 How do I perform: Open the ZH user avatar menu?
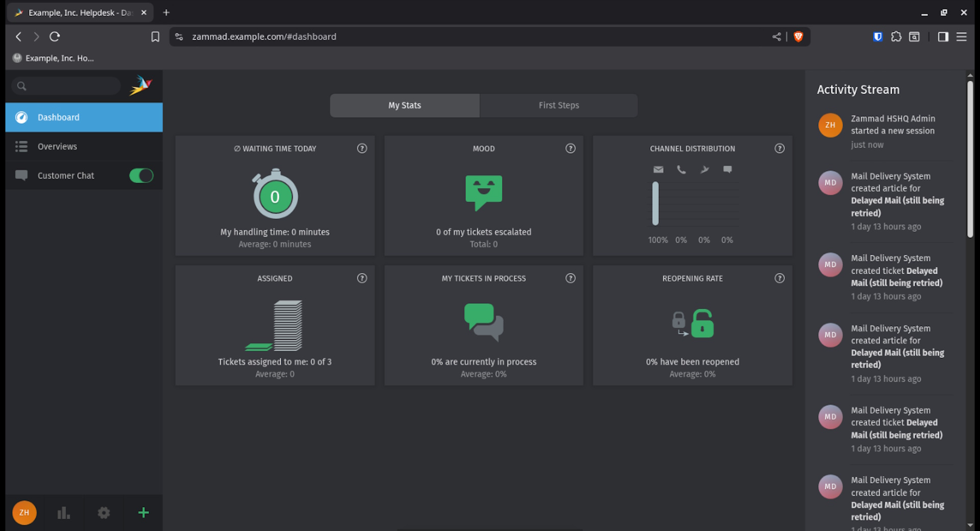coord(24,513)
